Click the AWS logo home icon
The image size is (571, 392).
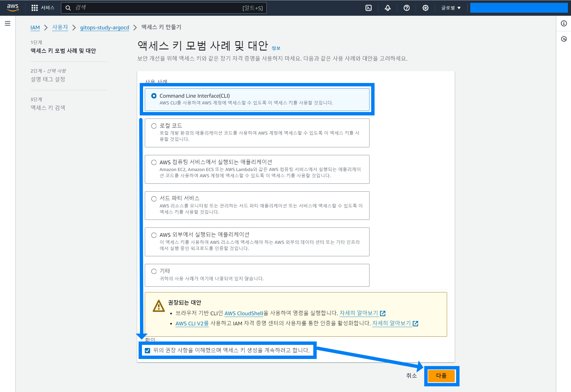click(13, 8)
